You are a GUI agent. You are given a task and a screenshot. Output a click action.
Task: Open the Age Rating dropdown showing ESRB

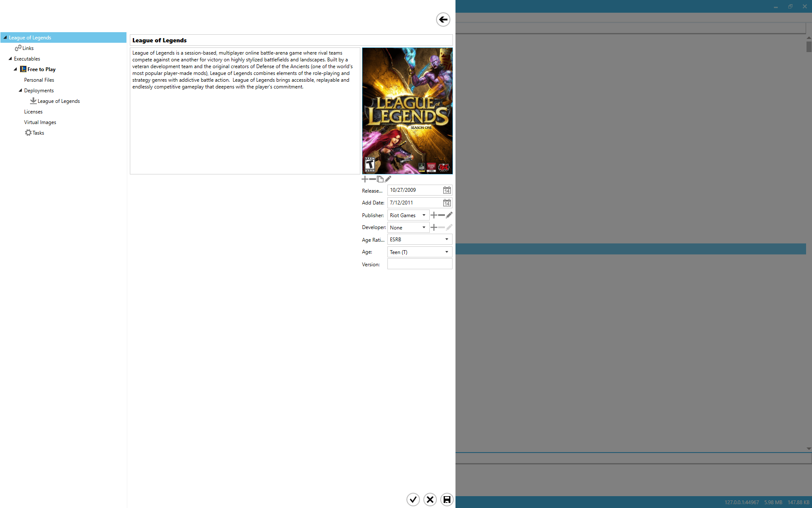[420, 240]
